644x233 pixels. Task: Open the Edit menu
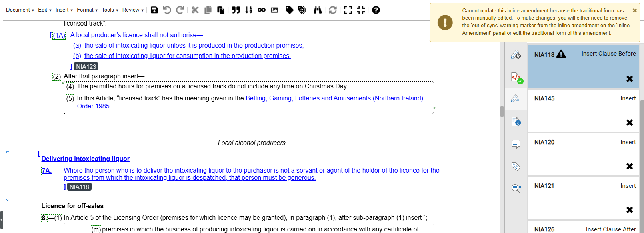point(44,10)
